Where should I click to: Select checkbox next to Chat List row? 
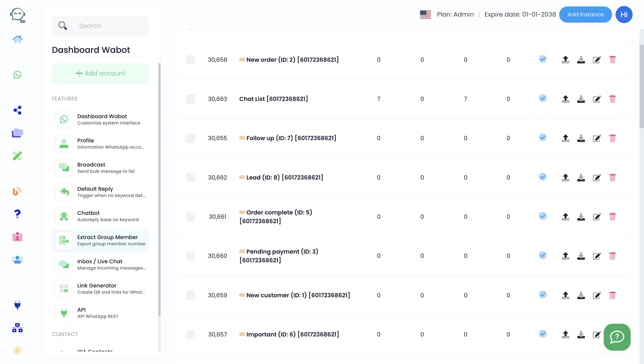click(x=191, y=99)
